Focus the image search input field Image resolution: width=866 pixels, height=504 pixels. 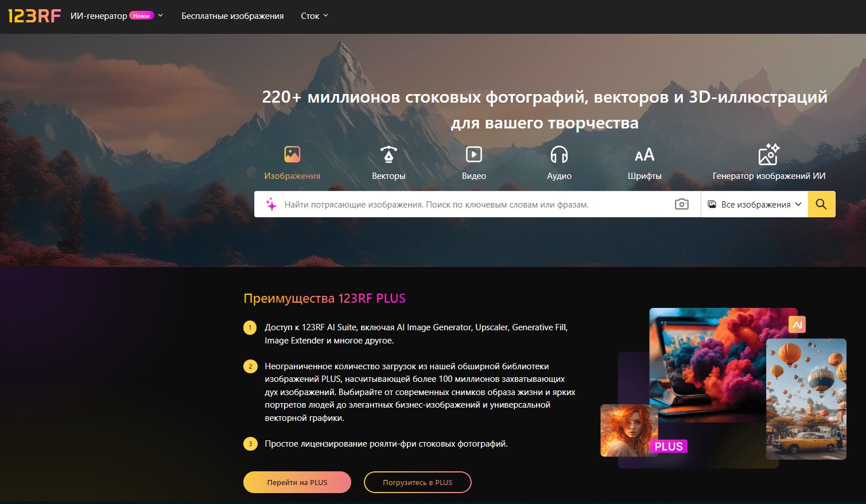tap(476, 204)
